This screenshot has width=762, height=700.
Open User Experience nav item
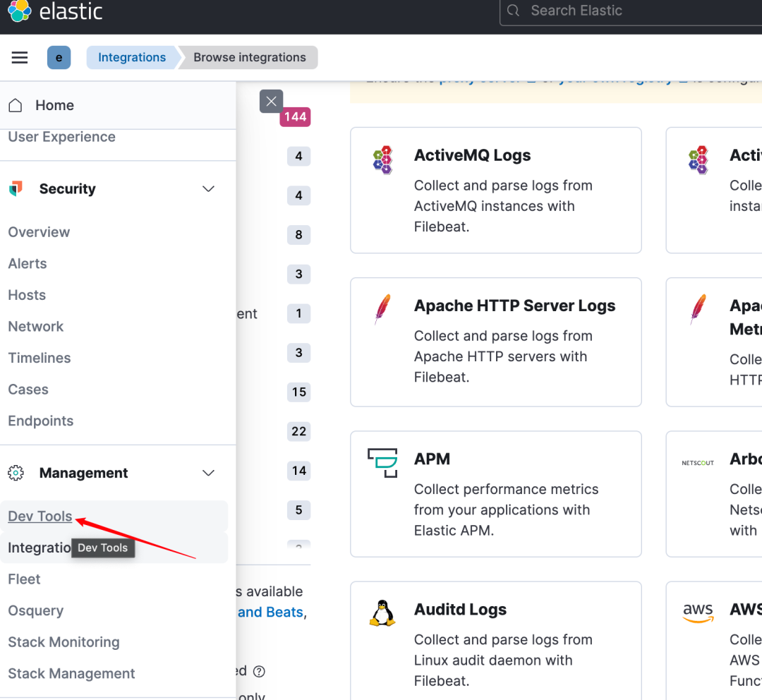(x=61, y=137)
